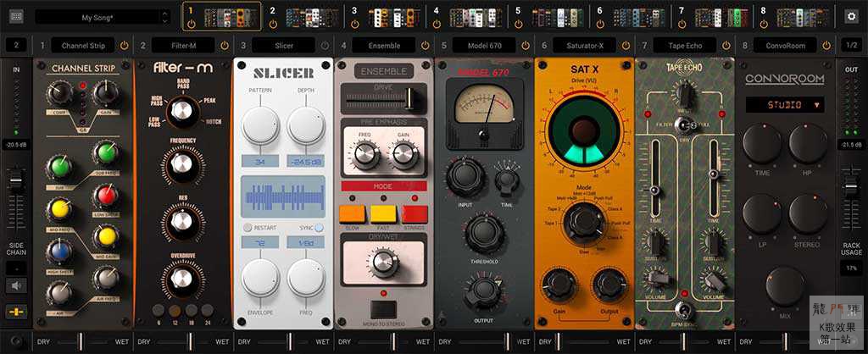Open slot 4 Ensemble module selector
Screen dimensions: 868x354
tap(384, 46)
